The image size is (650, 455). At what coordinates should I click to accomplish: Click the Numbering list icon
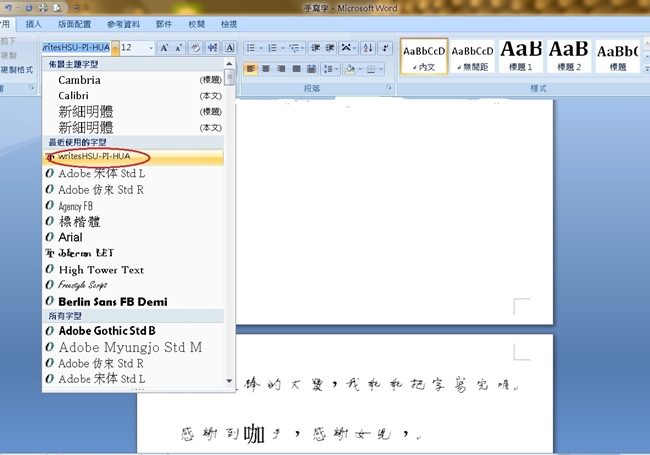coord(272,48)
